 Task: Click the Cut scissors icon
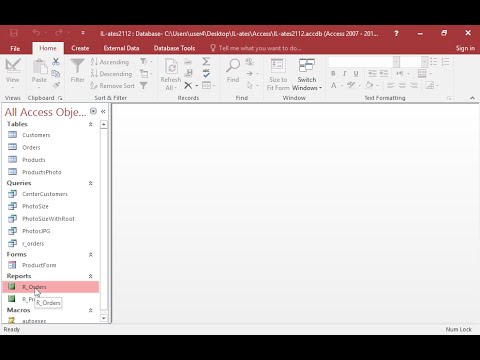[x=56, y=61]
